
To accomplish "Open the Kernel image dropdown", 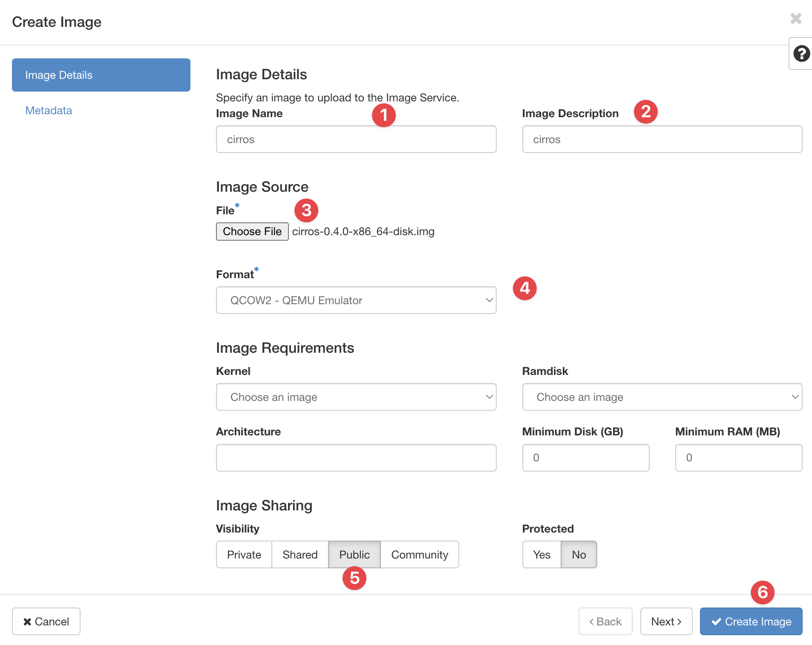I will tap(356, 397).
